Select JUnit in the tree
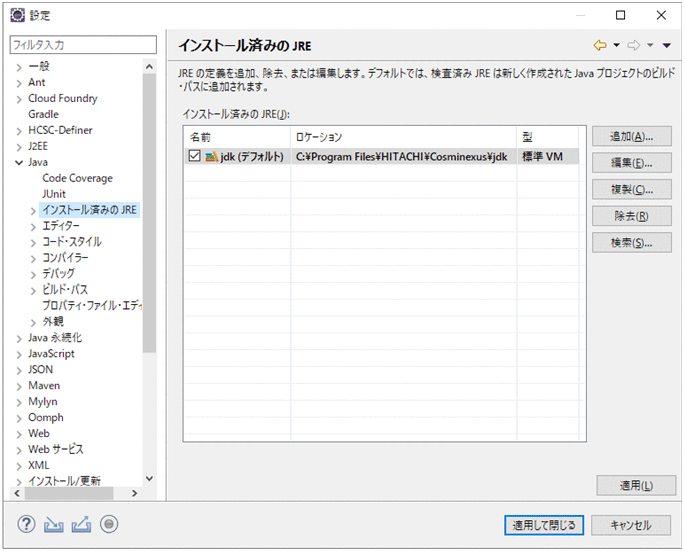 point(54,194)
